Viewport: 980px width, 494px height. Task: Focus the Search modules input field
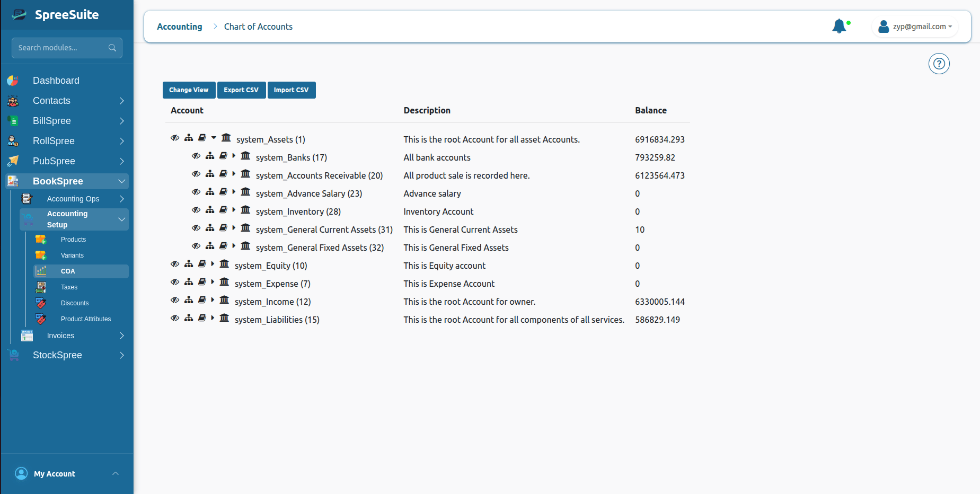point(67,48)
